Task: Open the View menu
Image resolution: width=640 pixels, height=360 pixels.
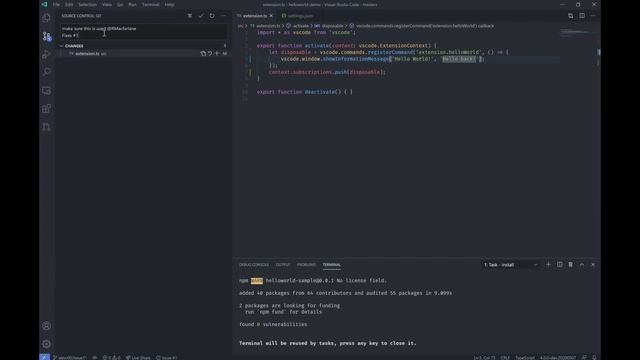Action: [107, 4]
